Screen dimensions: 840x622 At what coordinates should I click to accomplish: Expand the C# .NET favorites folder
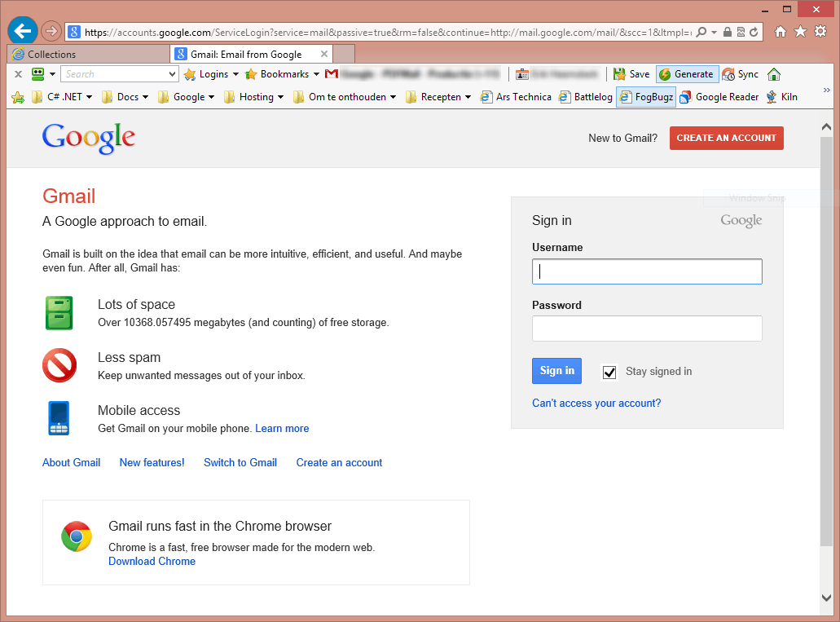point(62,97)
